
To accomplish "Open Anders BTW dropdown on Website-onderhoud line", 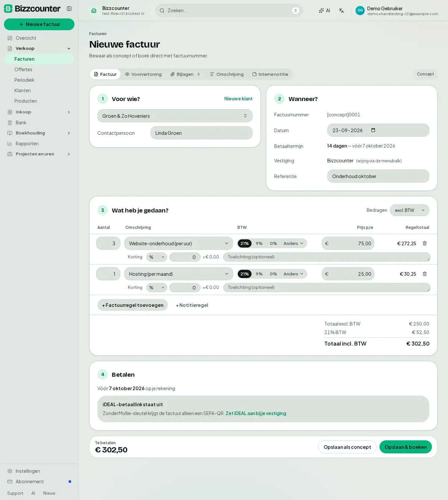I will (x=293, y=243).
